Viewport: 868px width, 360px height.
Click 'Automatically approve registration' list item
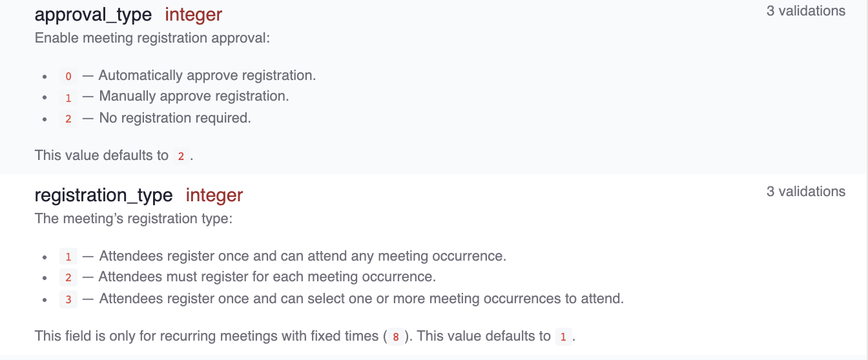207,75
